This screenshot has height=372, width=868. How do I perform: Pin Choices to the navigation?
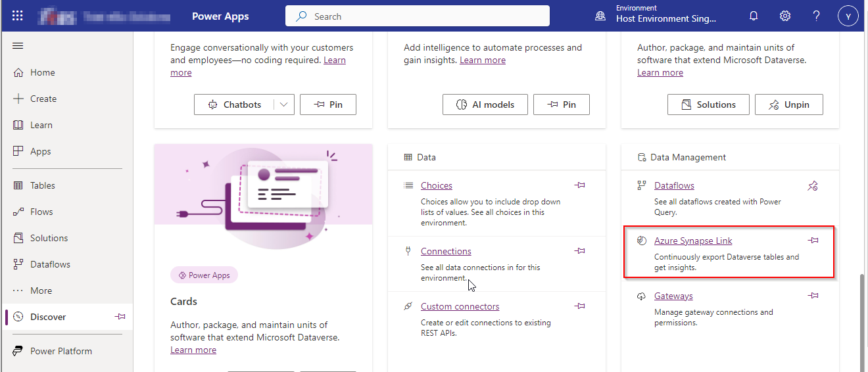click(579, 185)
